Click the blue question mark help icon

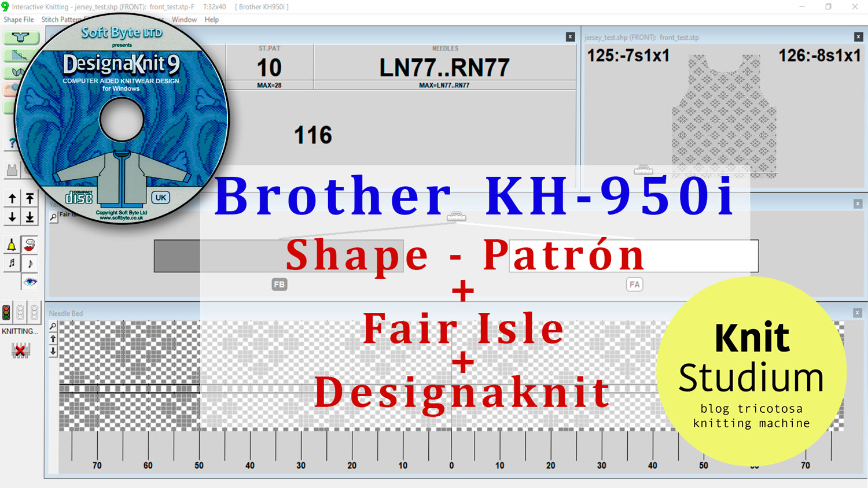pyautogui.click(x=12, y=143)
